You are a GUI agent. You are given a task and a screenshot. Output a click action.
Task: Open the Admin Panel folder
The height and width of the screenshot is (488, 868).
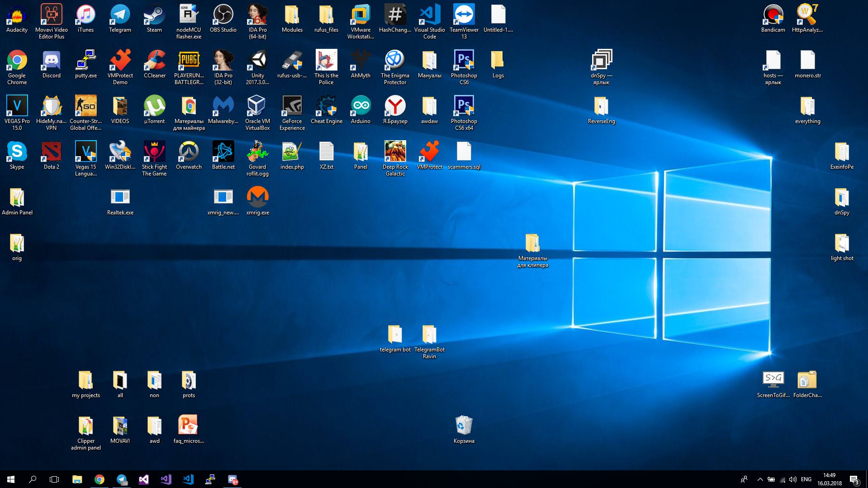tap(17, 202)
